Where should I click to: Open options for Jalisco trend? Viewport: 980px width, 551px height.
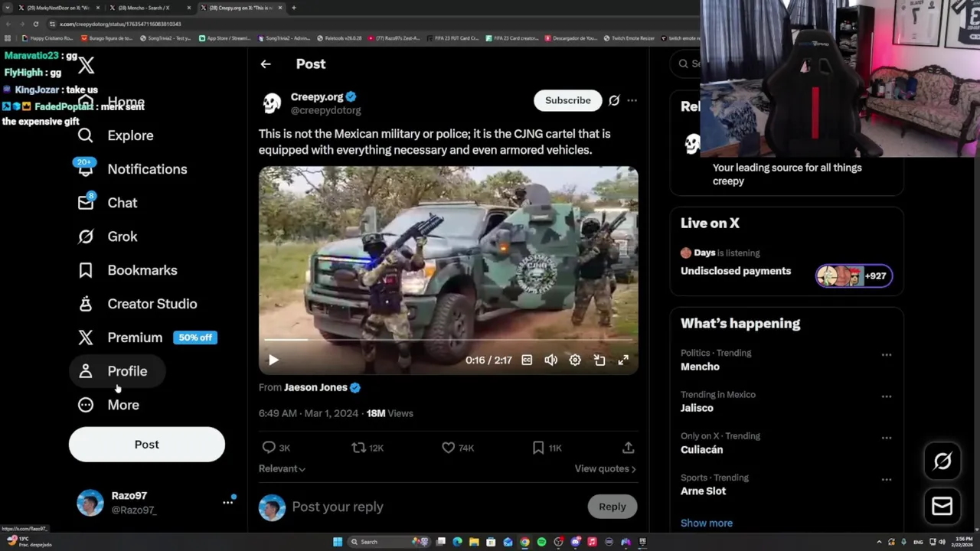[x=887, y=396]
